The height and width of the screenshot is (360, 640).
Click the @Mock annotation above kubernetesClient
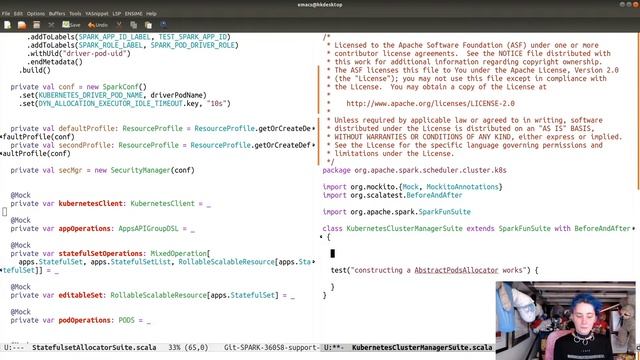coord(20,195)
